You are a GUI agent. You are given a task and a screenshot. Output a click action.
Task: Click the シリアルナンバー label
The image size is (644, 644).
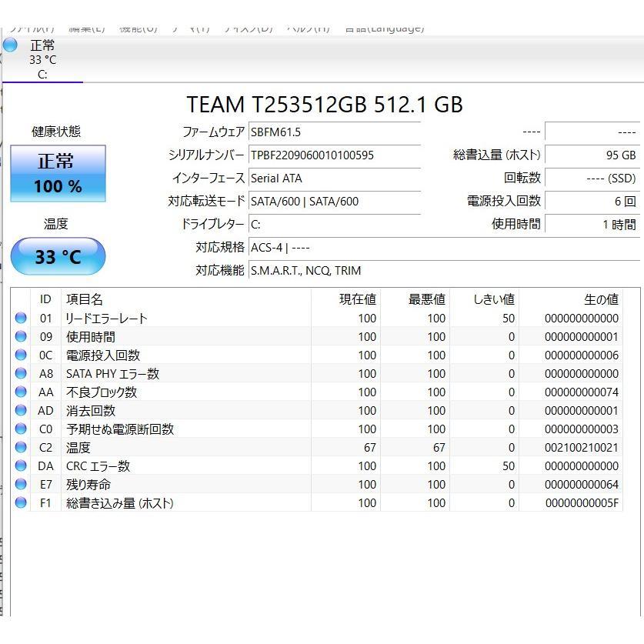tap(207, 155)
